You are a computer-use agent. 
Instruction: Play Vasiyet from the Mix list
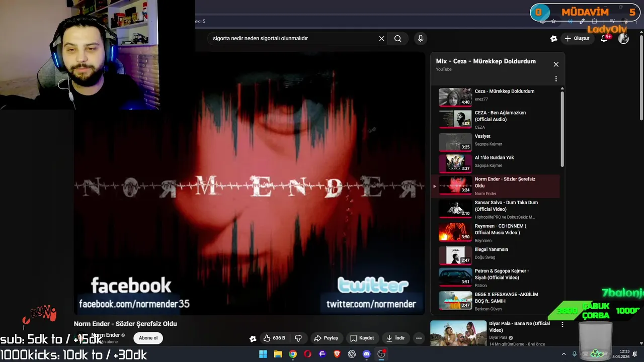point(495,142)
